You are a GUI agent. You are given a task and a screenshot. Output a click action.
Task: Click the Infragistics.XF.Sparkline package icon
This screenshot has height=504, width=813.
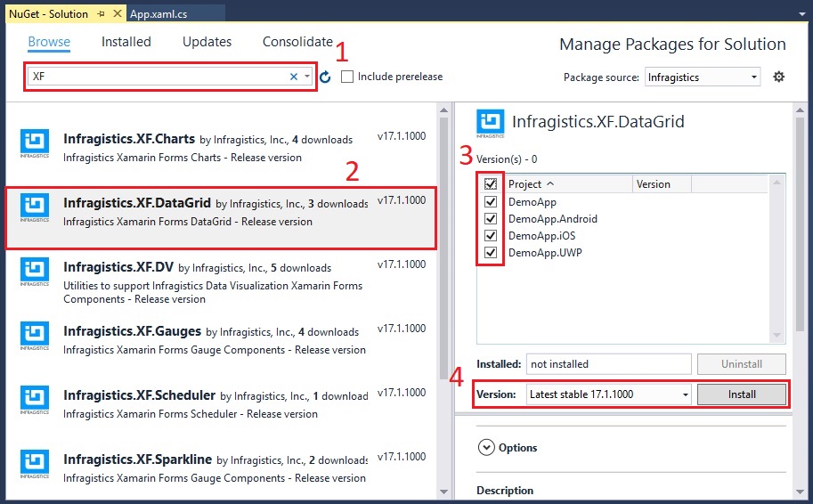pos(35,464)
